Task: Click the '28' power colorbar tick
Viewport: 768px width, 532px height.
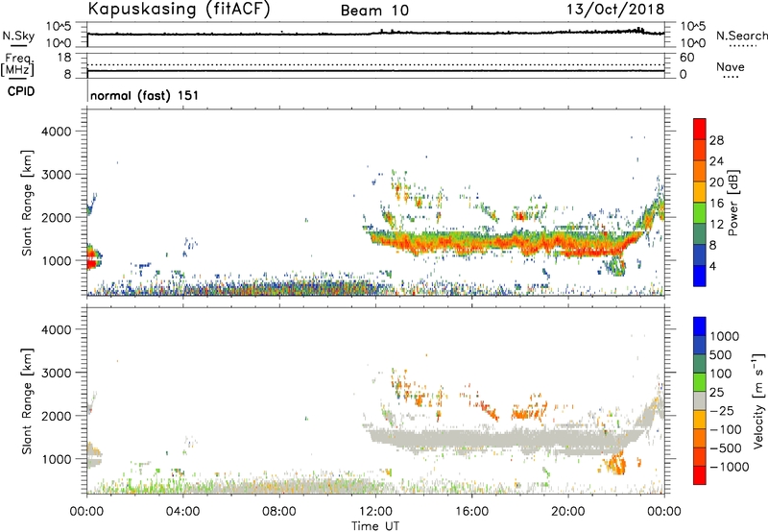Action: tap(716, 140)
